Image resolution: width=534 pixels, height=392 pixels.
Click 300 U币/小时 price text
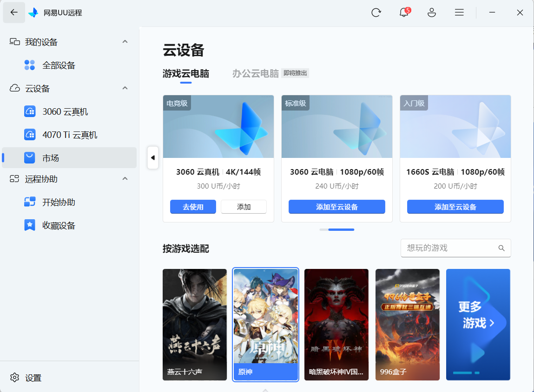click(218, 186)
